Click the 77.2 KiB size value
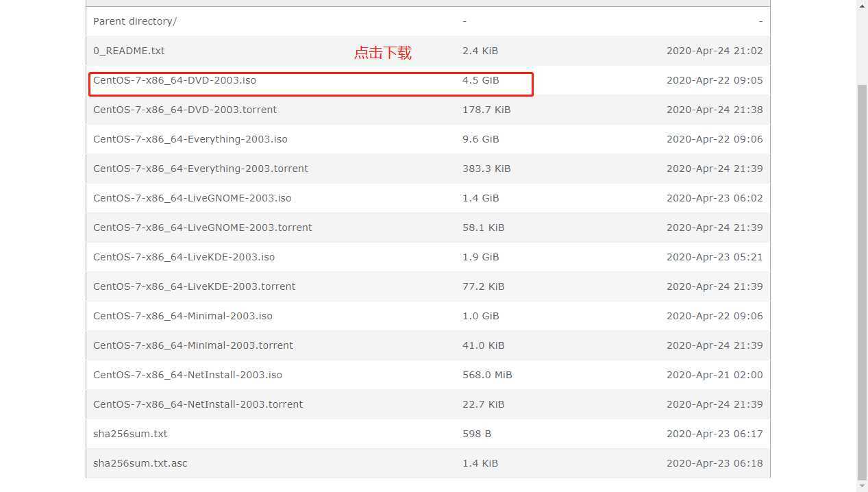This screenshot has width=868, height=492. [484, 286]
